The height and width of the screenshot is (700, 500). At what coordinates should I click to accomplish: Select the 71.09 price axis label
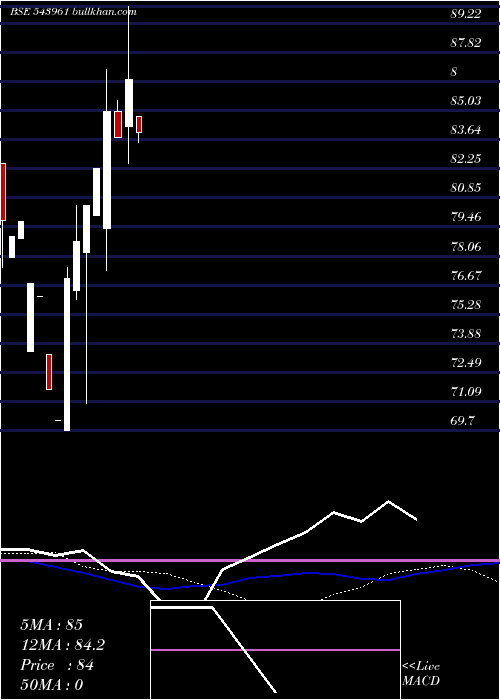point(466,392)
